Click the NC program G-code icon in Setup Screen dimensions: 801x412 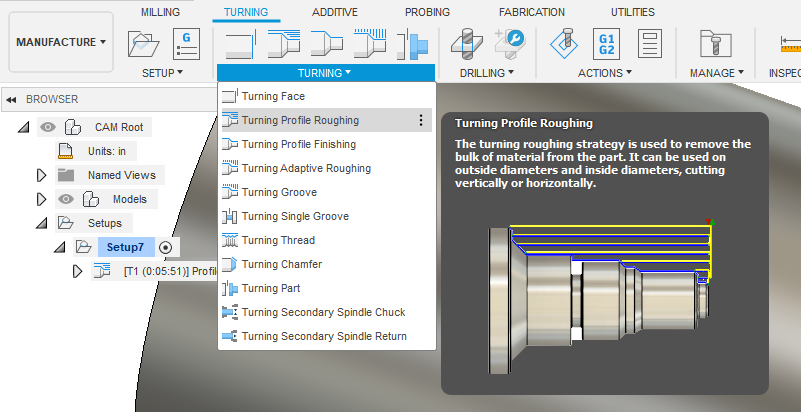[186, 43]
